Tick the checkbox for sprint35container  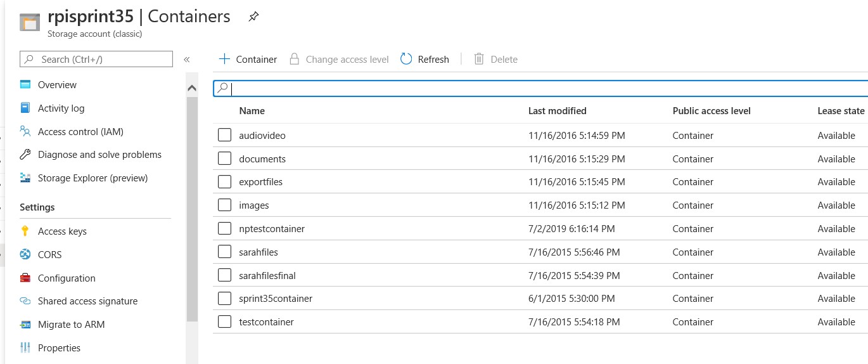[x=224, y=298]
